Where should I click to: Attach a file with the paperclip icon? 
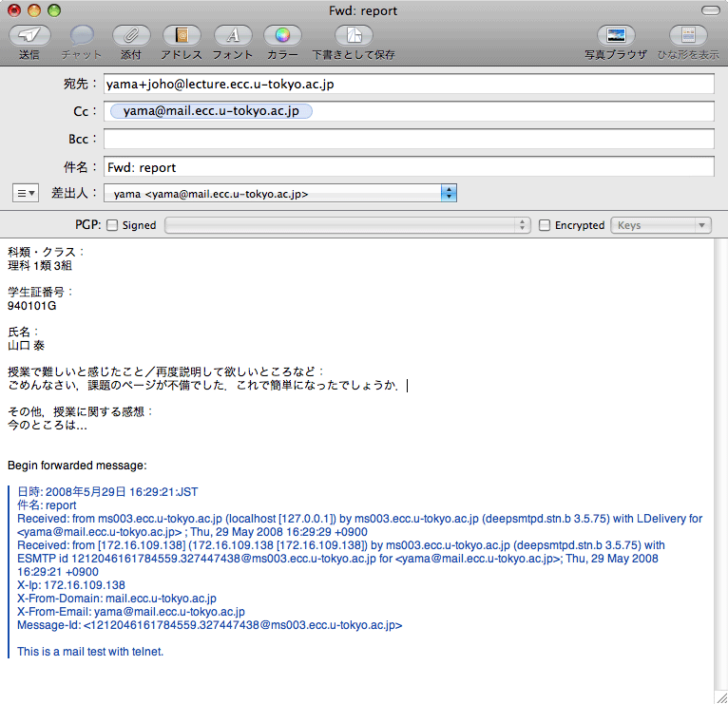(x=132, y=36)
